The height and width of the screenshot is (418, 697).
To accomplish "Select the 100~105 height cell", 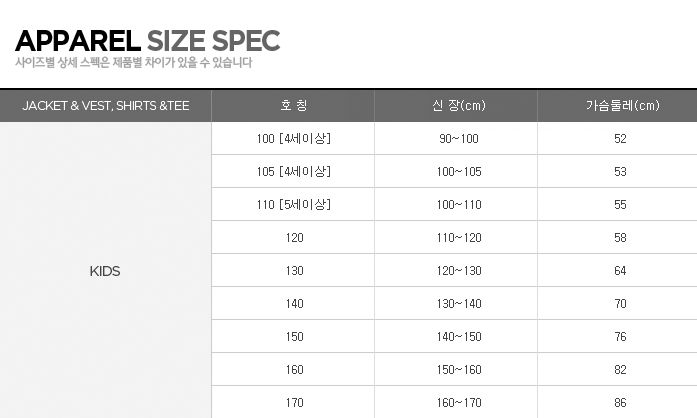I will coord(459,172).
